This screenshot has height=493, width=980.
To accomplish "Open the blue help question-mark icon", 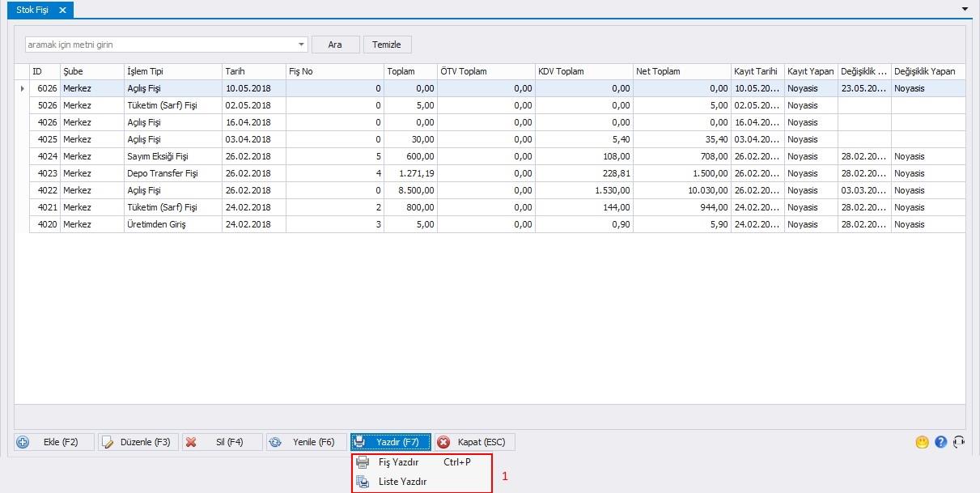I will click(x=940, y=442).
